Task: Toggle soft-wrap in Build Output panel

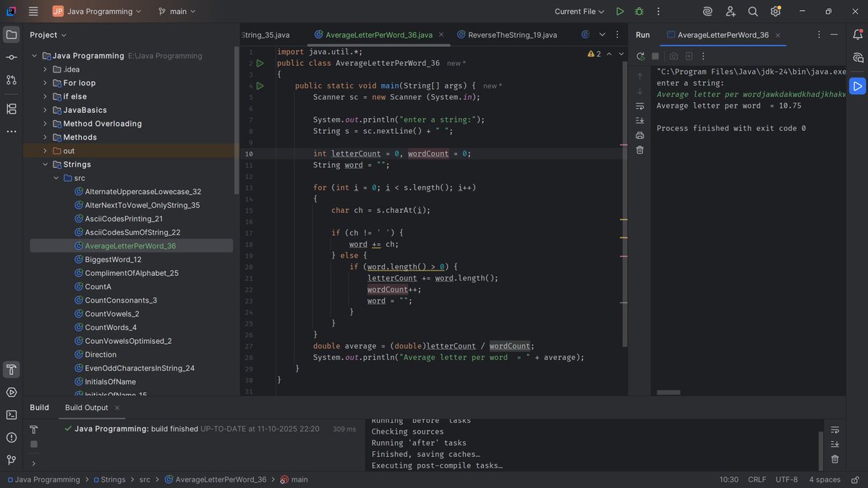Action: tap(835, 429)
